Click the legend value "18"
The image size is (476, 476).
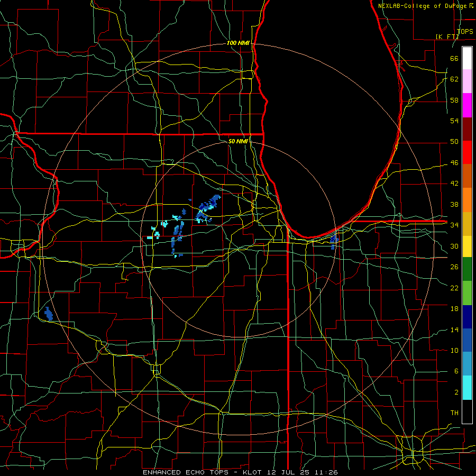pos(454,309)
